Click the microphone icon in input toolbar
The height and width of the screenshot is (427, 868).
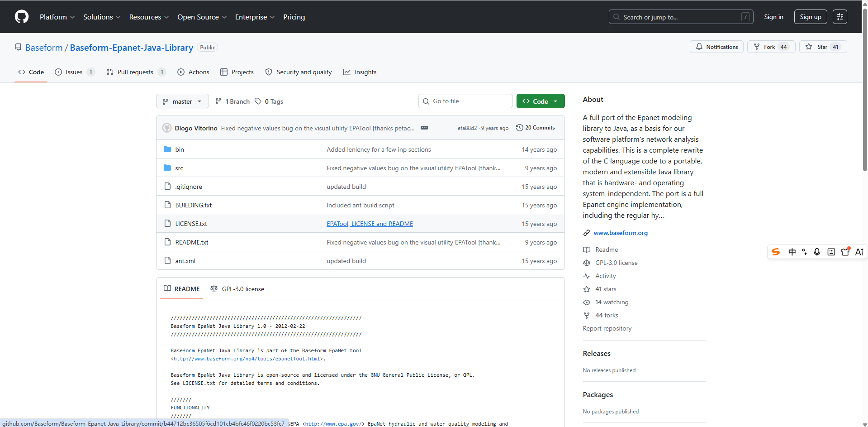[x=817, y=252]
